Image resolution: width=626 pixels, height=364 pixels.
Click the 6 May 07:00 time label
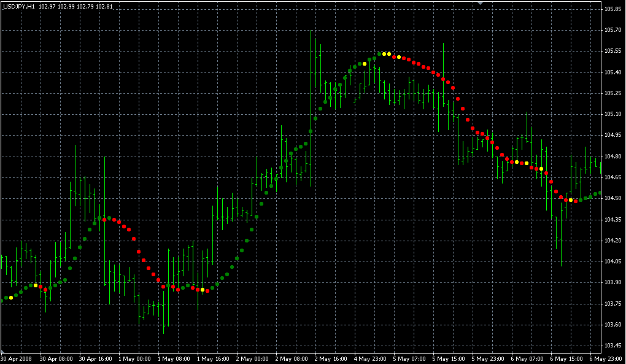coord(528,358)
